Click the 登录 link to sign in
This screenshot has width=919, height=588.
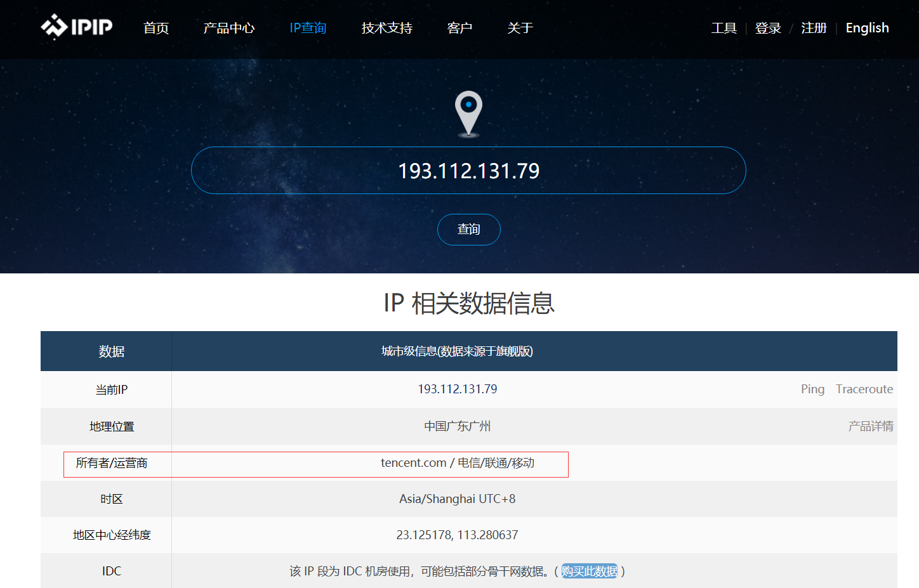coord(768,28)
